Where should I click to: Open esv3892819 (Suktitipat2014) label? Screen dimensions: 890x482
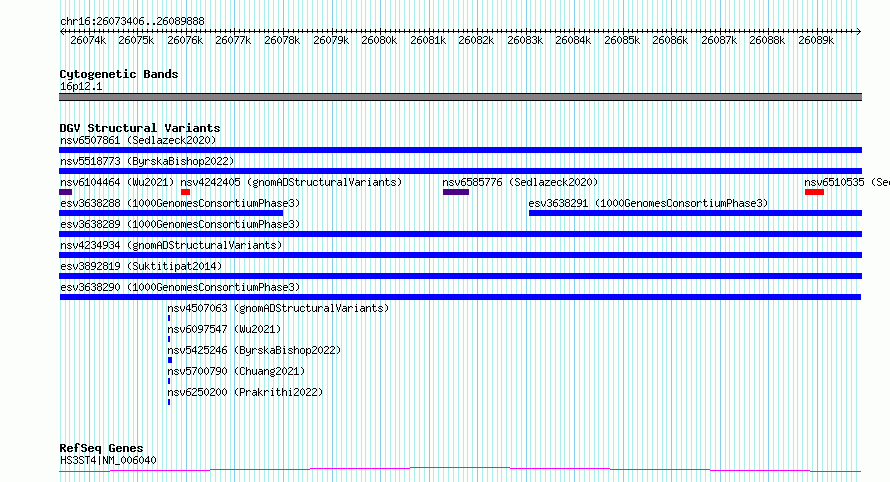[141, 266]
